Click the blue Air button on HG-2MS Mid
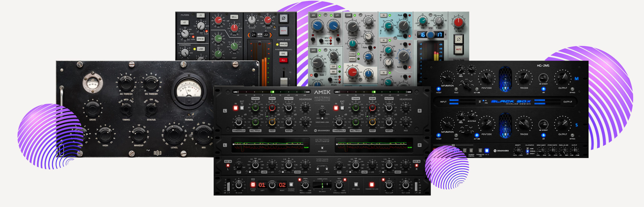The image size is (644, 207). coord(543,89)
